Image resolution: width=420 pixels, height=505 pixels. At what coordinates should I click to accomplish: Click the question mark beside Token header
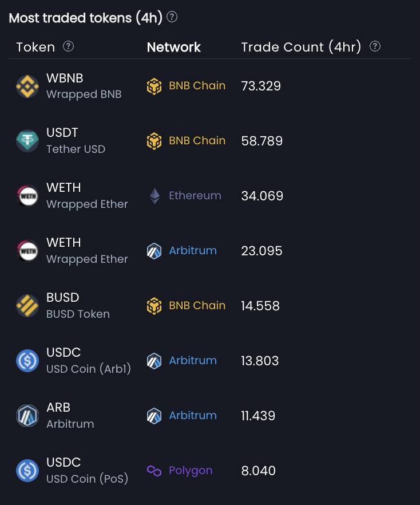click(68, 46)
